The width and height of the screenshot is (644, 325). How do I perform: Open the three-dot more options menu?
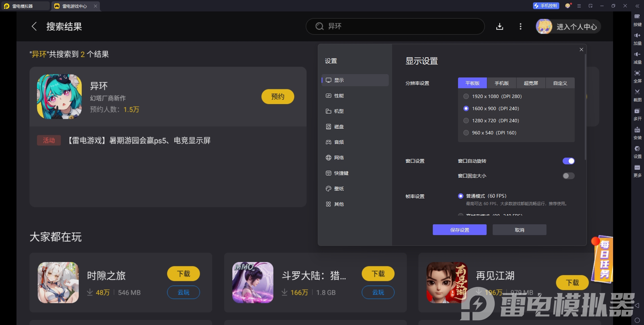coord(521,27)
